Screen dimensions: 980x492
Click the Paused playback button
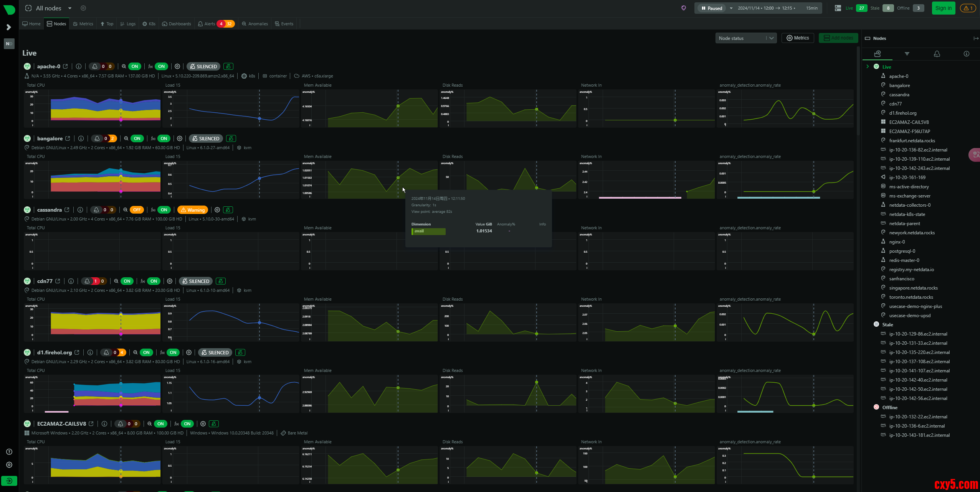(x=712, y=8)
